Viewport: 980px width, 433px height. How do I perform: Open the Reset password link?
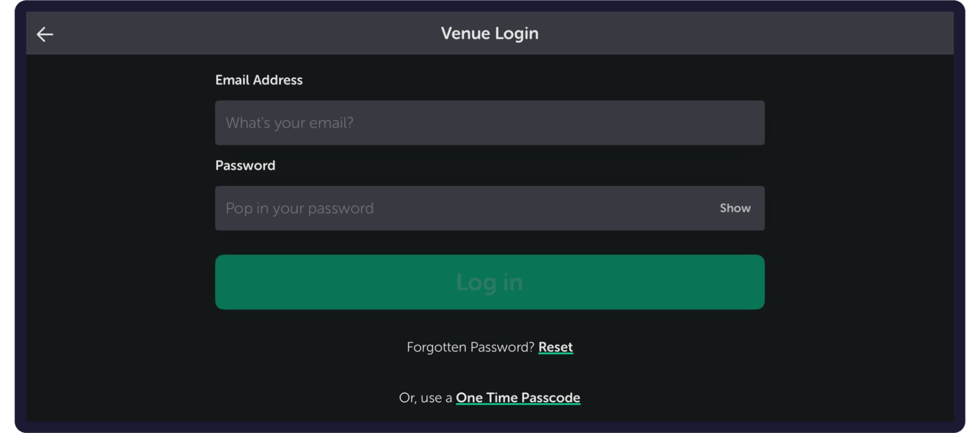pyautogui.click(x=555, y=347)
